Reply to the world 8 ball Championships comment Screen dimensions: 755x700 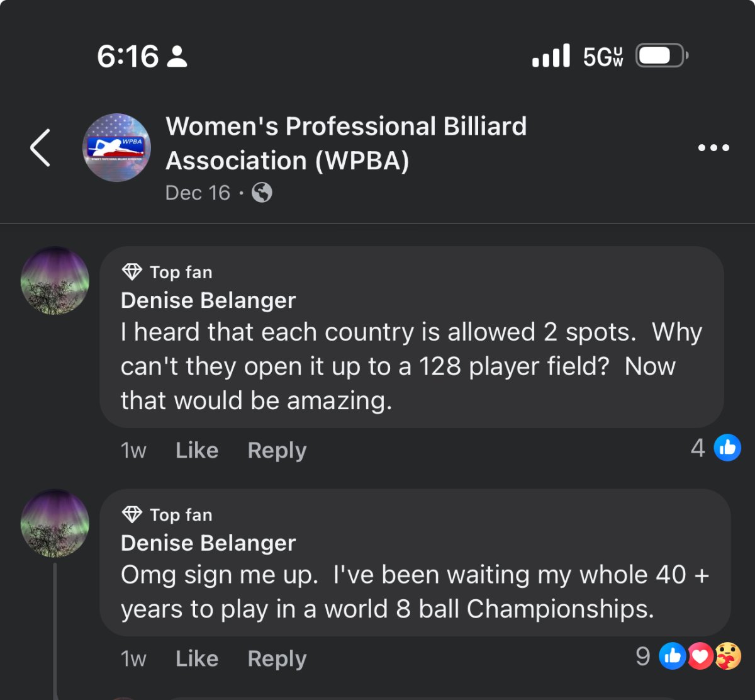(277, 658)
